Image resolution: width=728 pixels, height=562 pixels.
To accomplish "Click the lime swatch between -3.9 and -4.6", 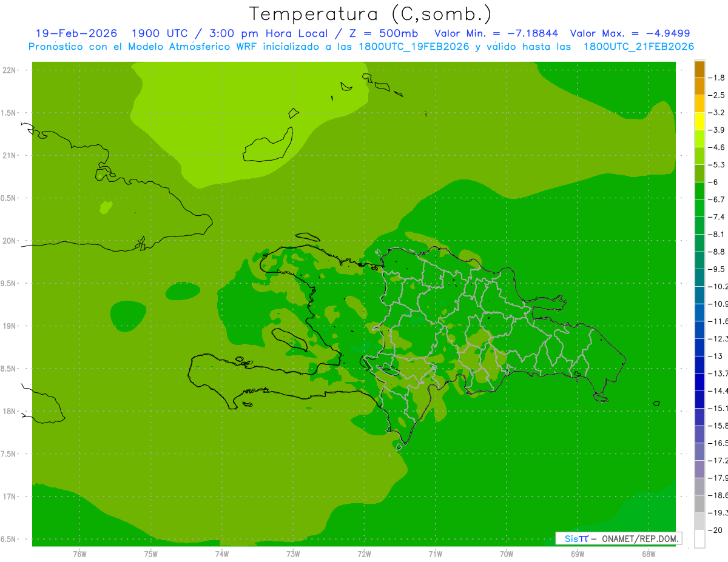I will click(699, 139).
